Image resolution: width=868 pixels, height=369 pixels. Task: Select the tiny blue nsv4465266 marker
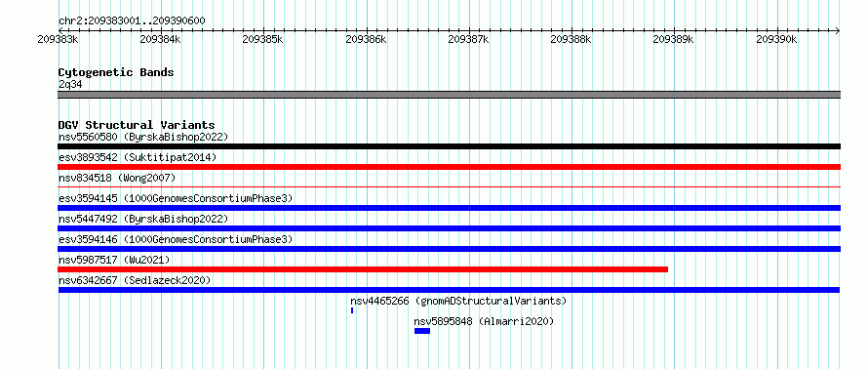click(x=352, y=310)
